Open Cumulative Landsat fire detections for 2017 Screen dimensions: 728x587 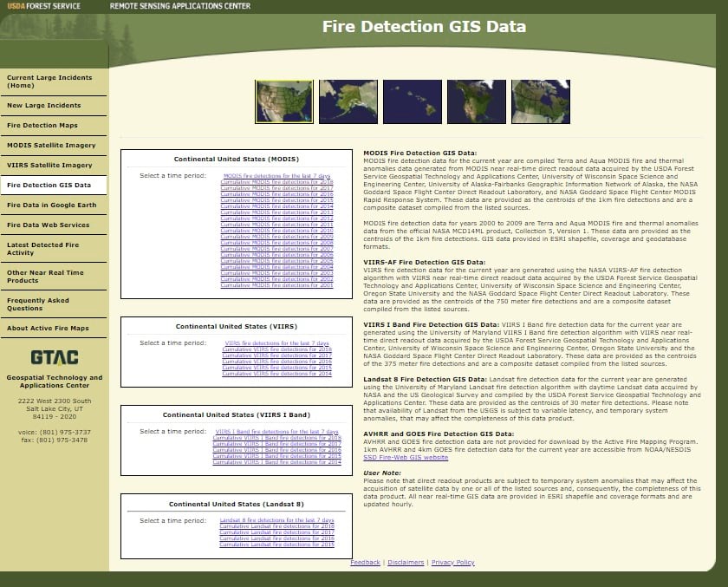276,532
